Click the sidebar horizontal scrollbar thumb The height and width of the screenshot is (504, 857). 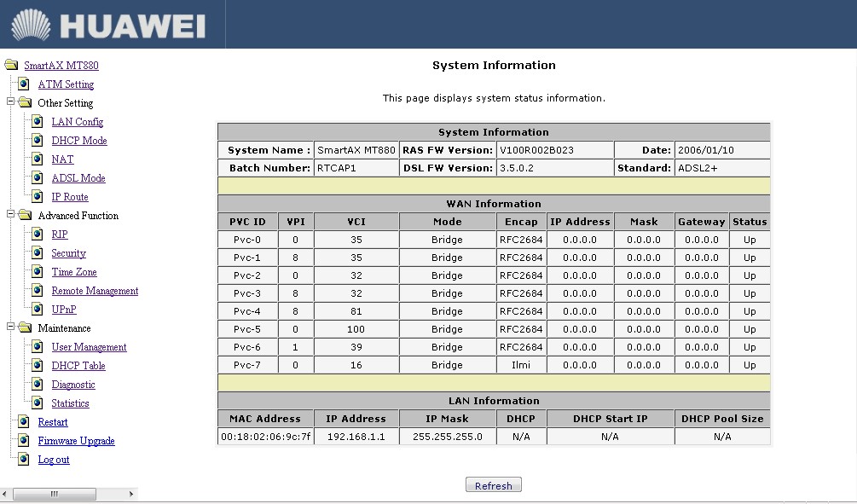tap(54, 494)
